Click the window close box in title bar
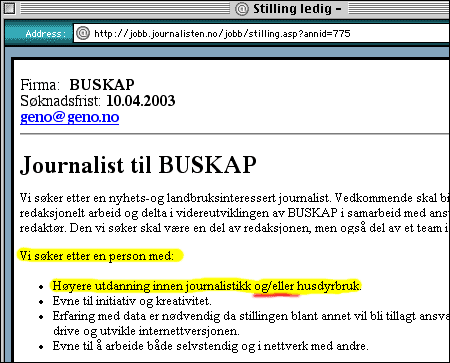The image size is (450, 363). pos(10,8)
